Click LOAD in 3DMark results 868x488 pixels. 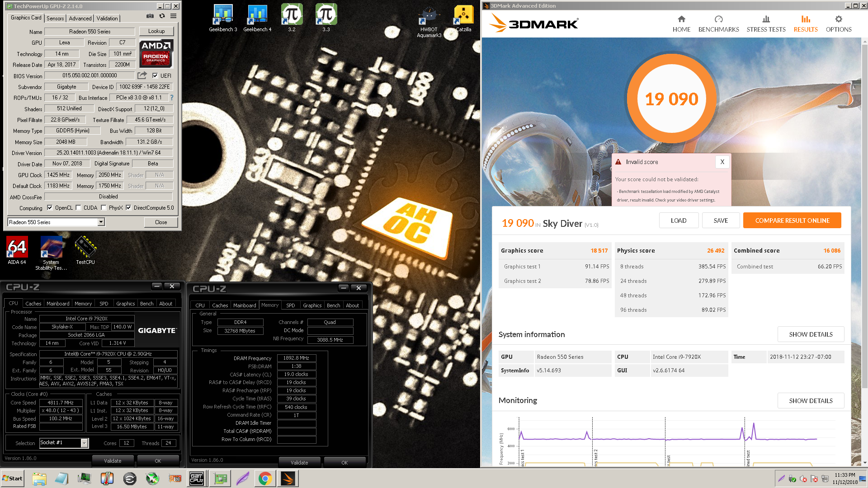tap(679, 221)
